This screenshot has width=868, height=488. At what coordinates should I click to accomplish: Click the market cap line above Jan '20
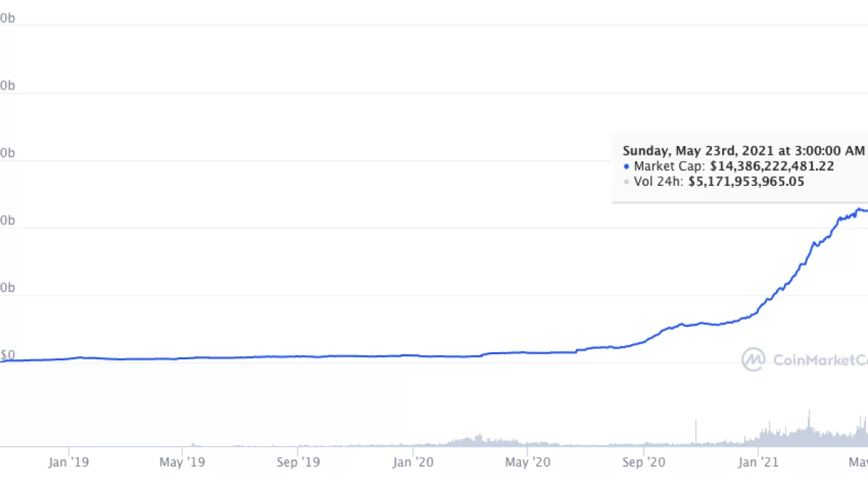(412, 356)
